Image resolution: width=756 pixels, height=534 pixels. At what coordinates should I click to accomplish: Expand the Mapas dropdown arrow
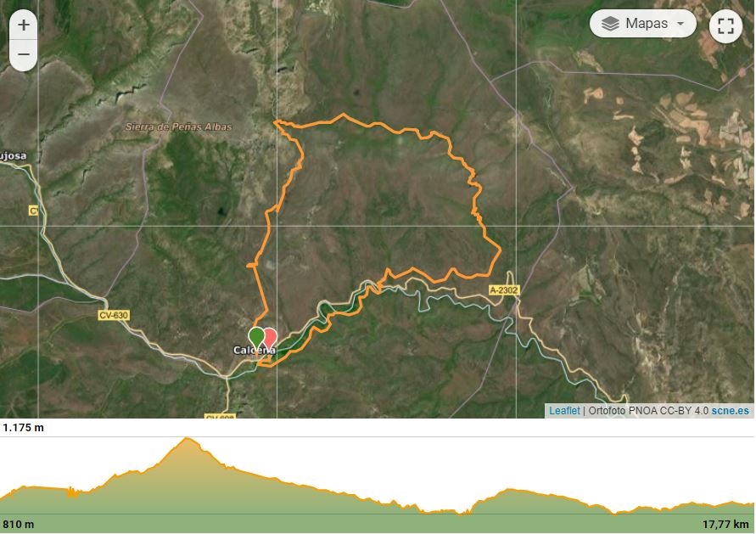coord(680,24)
